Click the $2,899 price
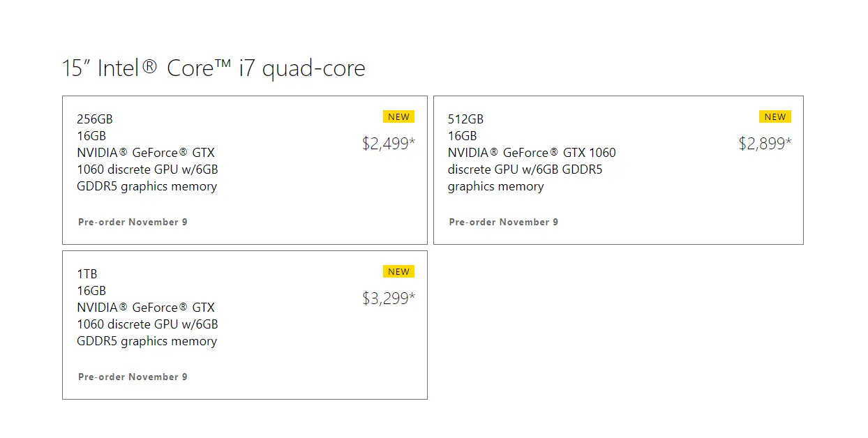868x438 pixels. tap(765, 144)
